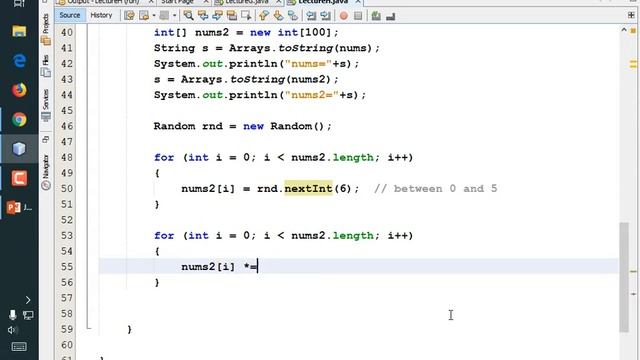Open Camtasia from taskbar
640x360 pixels.
click(x=19, y=178)
